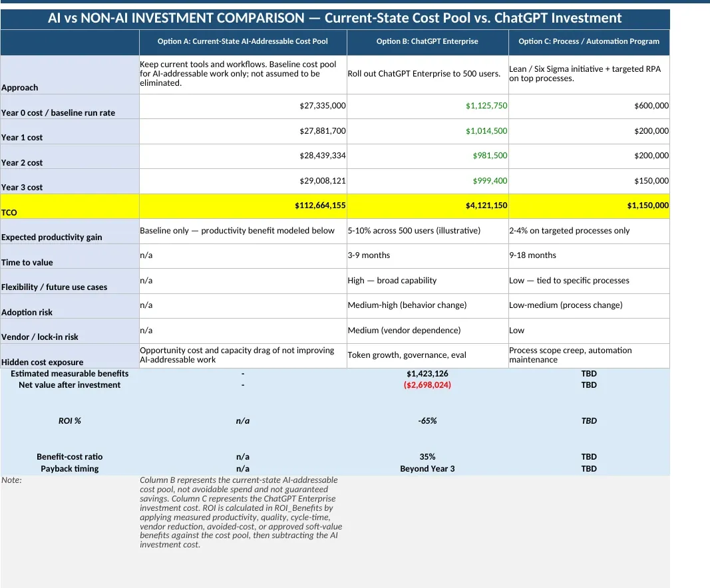Click the 'Year 2 cost' row label

pos(70,156)
